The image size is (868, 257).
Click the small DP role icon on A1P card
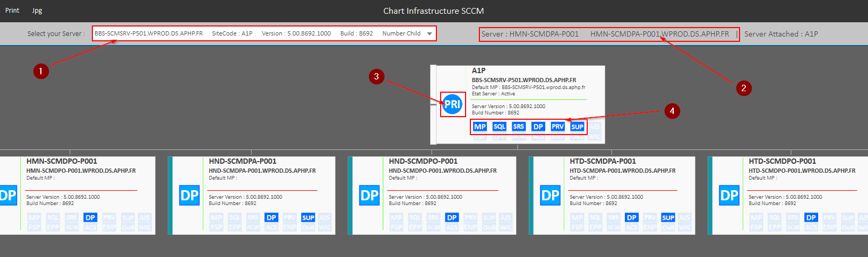point(538,127)
